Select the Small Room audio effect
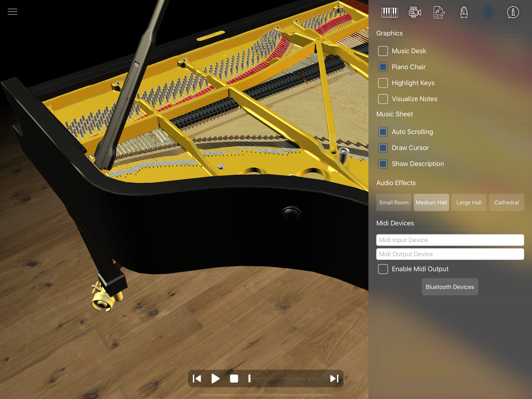This screenshot has width=532, height=399. (394, 203)
